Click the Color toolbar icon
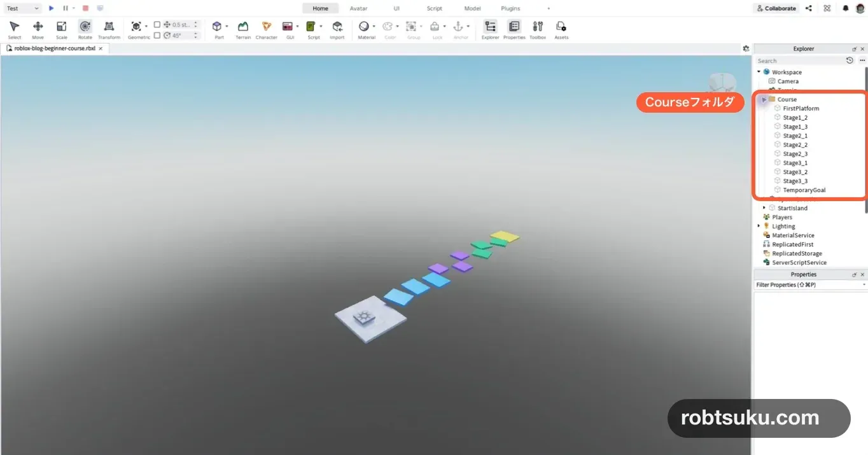The width and height of the screenshot is (868, 455). pyautogui.click(x=388, y=27)
